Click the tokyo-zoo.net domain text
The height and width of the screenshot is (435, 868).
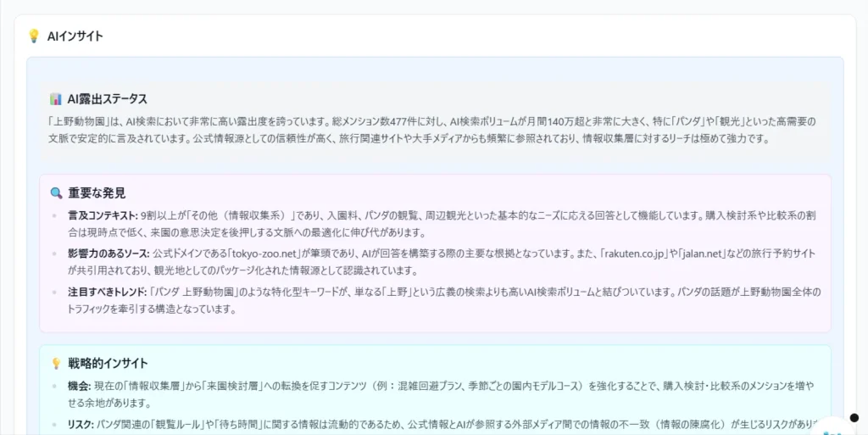pyautogui.click(x=264, y=254)
